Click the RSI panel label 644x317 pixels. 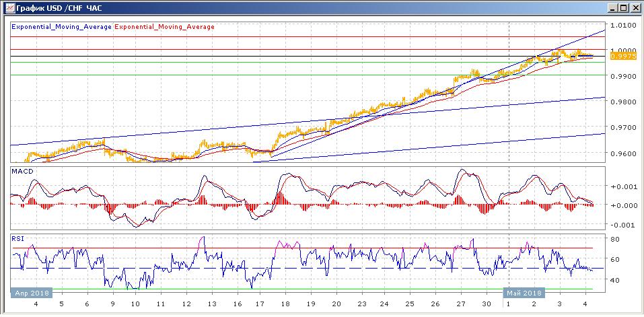pyautogui.click(x=17, y=239)
